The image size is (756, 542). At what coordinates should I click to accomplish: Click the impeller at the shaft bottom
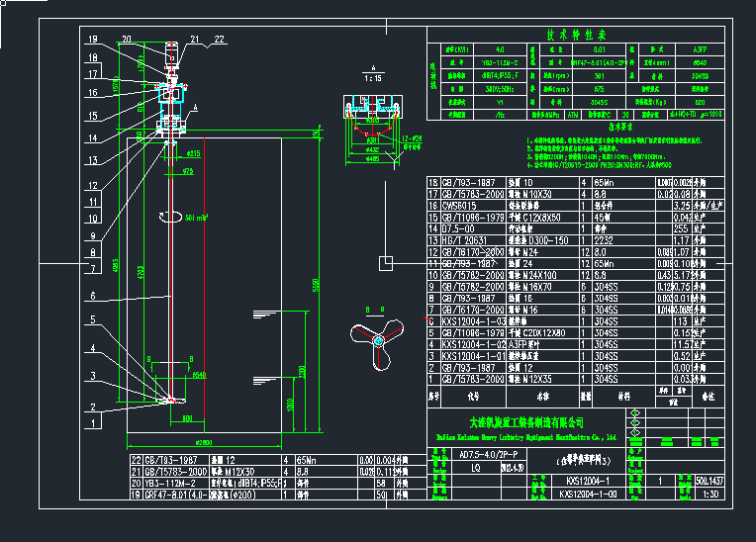(172, 400)
